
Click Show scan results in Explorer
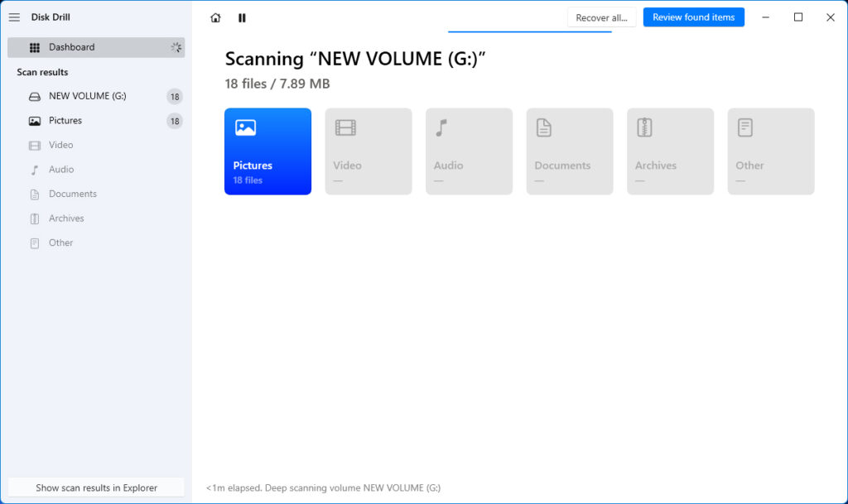[95, 487]
